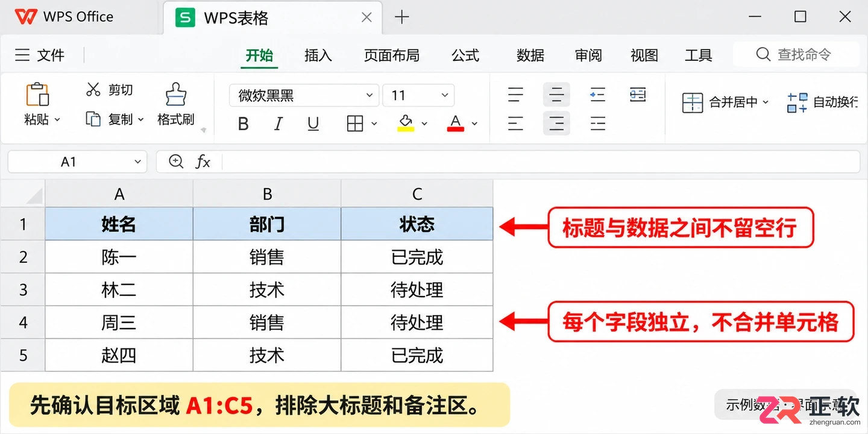Go to the 审阅 tab
The image size is (868, 434).
[588, 55]
